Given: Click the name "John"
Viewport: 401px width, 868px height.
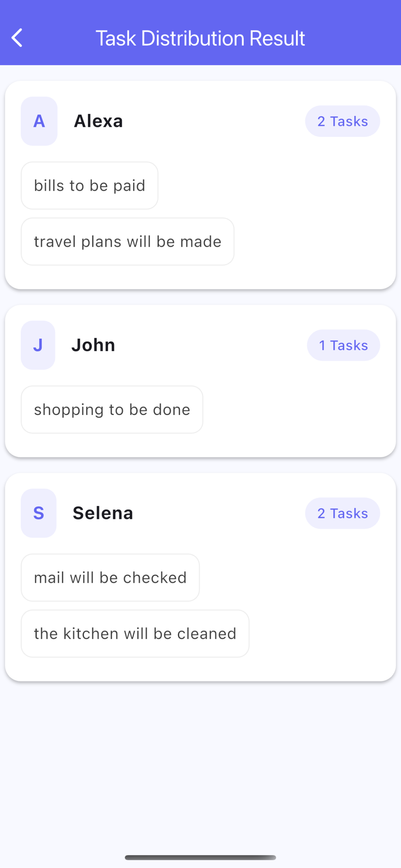Looking at the screenshot, I should pyautogui.click(x=93, y=345).
